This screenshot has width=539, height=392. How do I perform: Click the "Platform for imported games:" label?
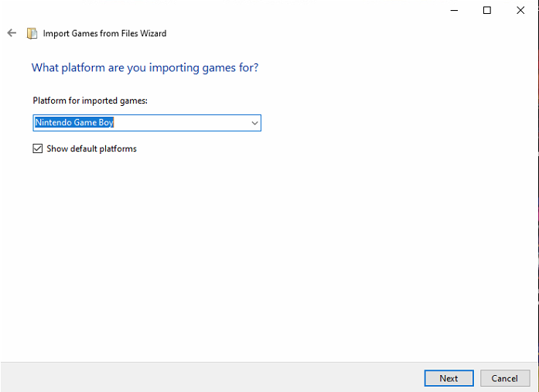(90, 101)
